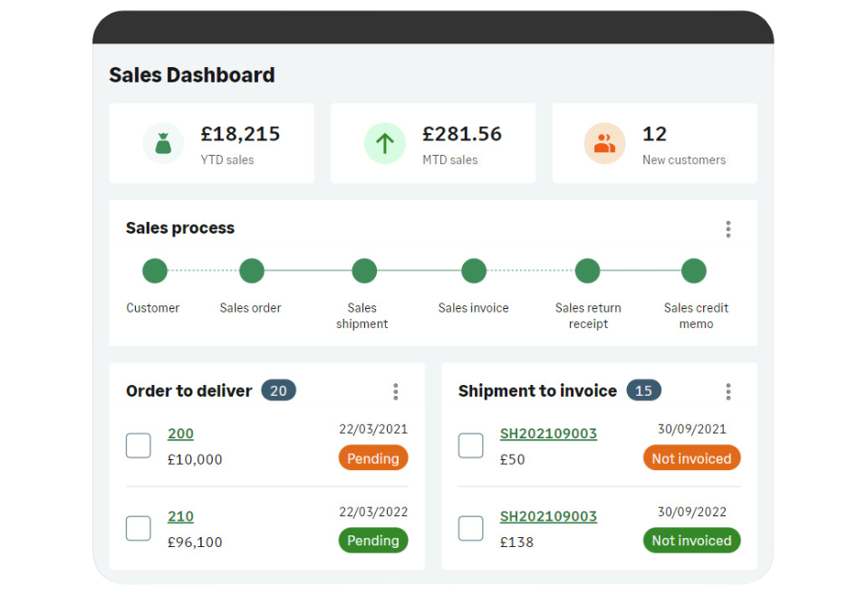Viewport: 868px width, 596px height.
Task: Open the Order to deliver options menu
Action: coord(395,391)
